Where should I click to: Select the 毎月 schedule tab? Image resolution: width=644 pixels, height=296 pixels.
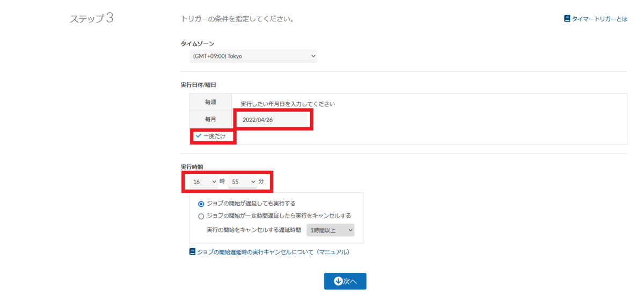point(210,119)
